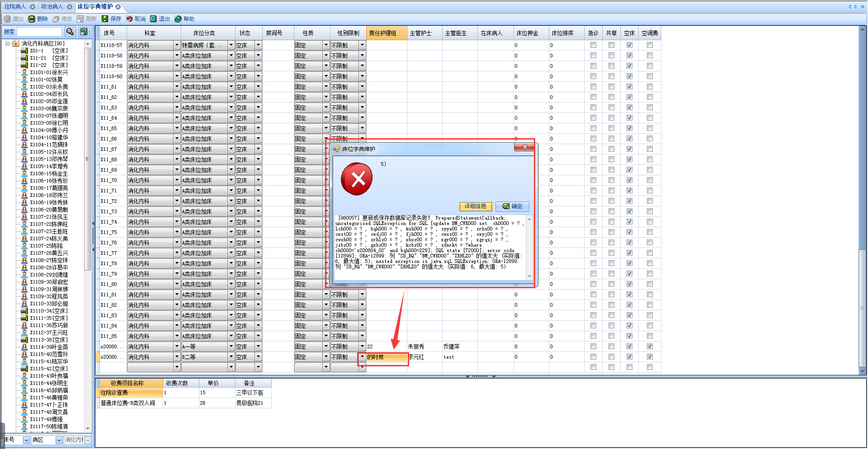Toggle the 急诊 checkbox for bed X11_85

tap(593, 336)
